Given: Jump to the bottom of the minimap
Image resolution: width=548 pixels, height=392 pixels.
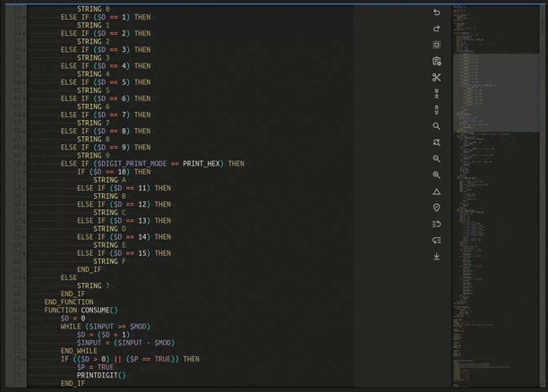Looking at the screenshot, I should 496,384.
